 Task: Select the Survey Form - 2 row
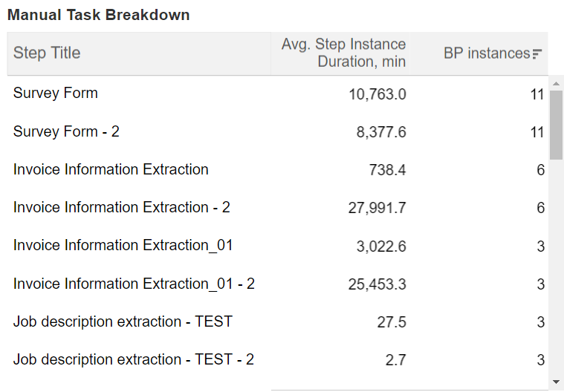coord(278,131)
